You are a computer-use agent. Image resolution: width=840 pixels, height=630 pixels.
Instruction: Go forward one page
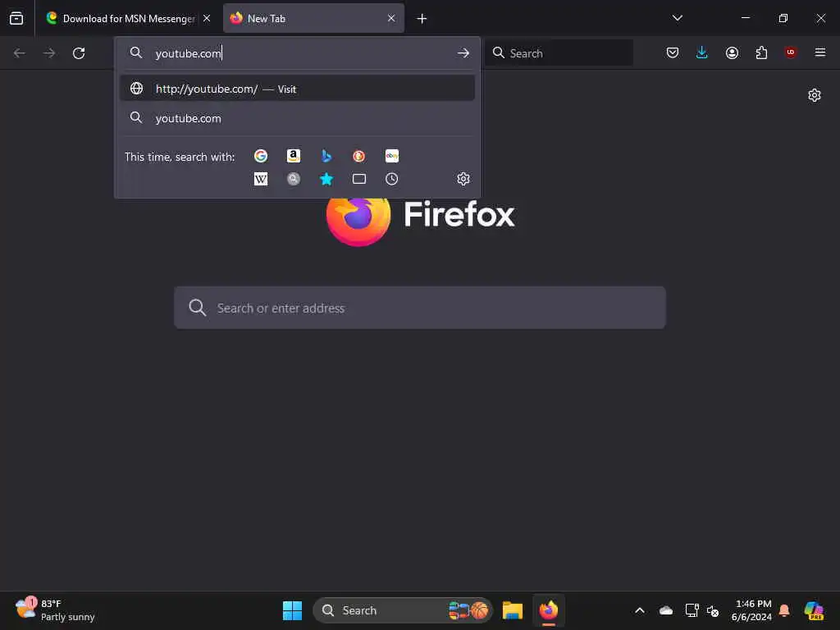49,53
